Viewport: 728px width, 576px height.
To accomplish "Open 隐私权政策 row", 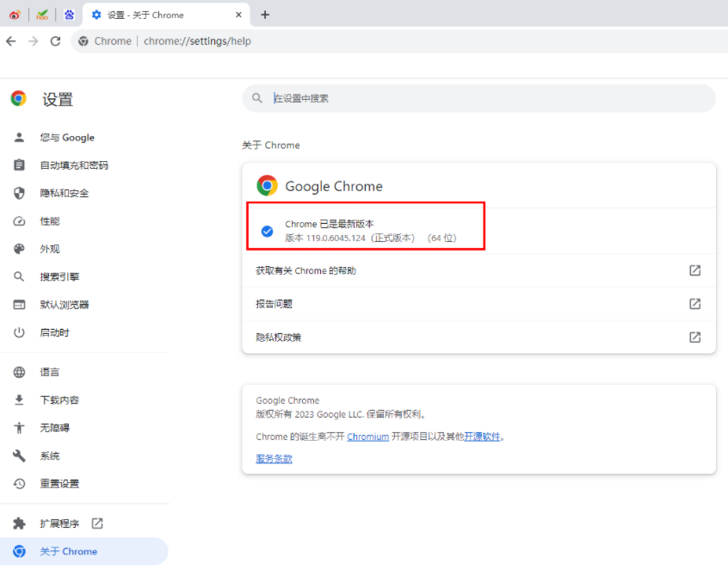I will click(x=478, y=338).
